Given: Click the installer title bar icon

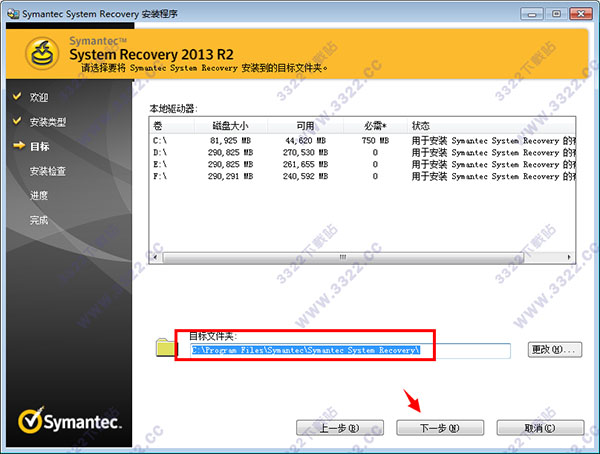Looking at the screenshot, I should [13, 13].
